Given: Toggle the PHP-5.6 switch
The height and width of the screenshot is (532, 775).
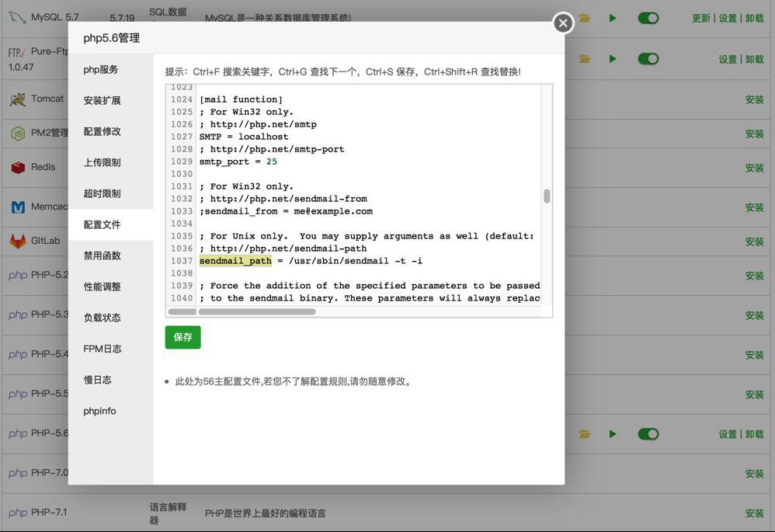Looking at the screenshot, I should 648,434.
